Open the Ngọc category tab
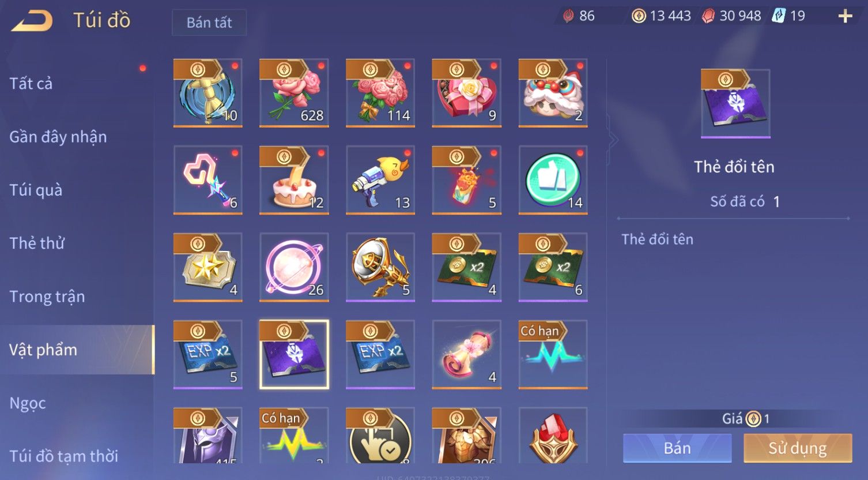Viewport: 868px width, 480px height. (x=28, y=403)
